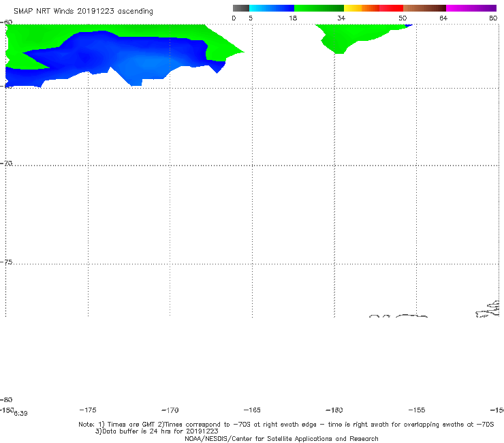Click the '3)Data buffer is 24 hrs' note

(x=157, y=431)
